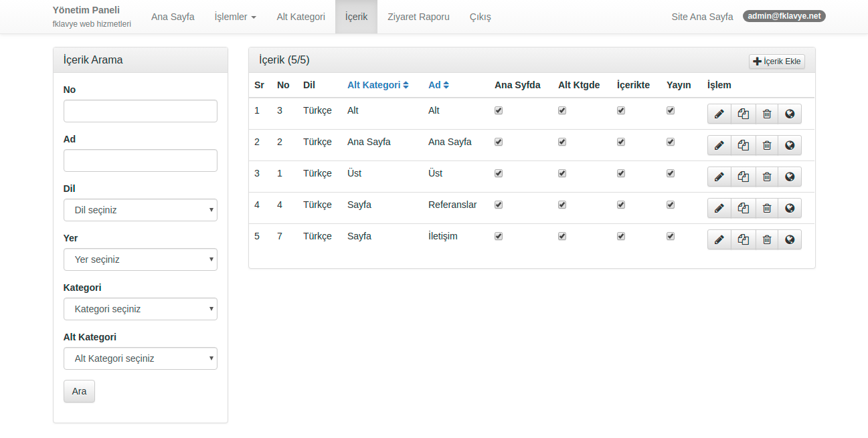The width and height of the screenshot is (868, 438).
Task: Focus the Ad search input field
Action: 141,160
